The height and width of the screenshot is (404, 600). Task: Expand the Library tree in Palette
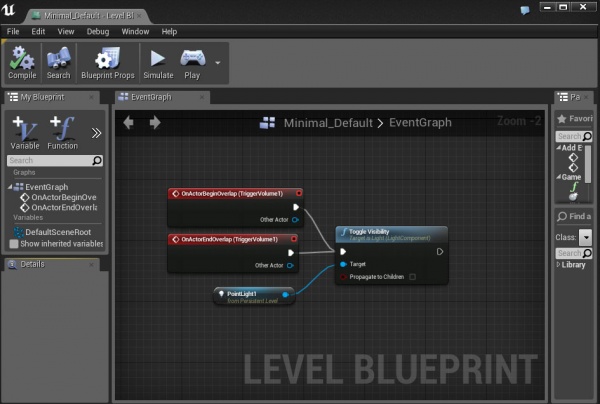coord(558,264)
